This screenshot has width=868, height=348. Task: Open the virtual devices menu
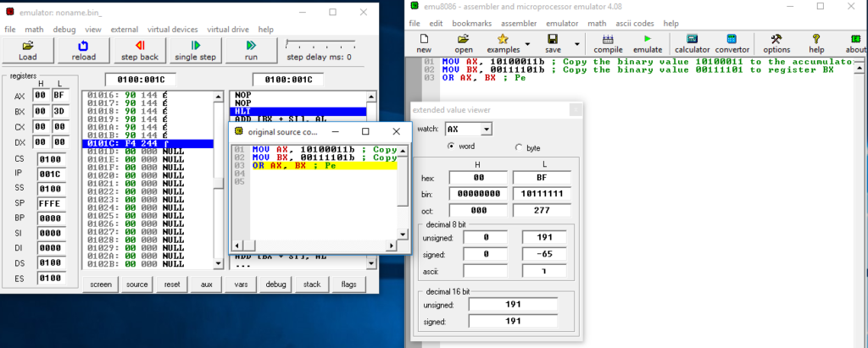click(x=173, y=29)
